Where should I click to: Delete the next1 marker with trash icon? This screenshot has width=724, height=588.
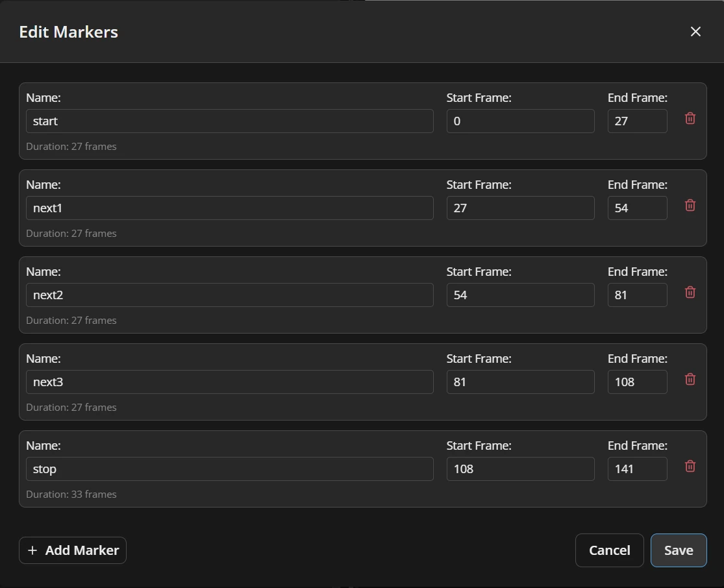click(x=690, y=205)
